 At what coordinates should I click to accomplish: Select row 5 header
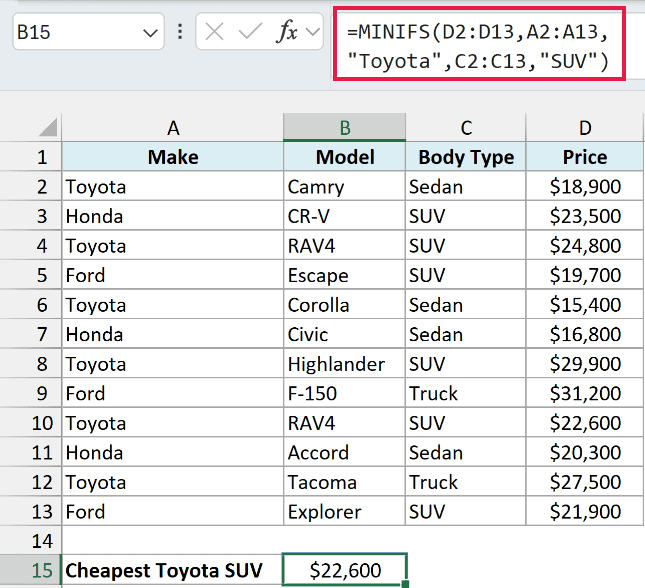(31, 274)
